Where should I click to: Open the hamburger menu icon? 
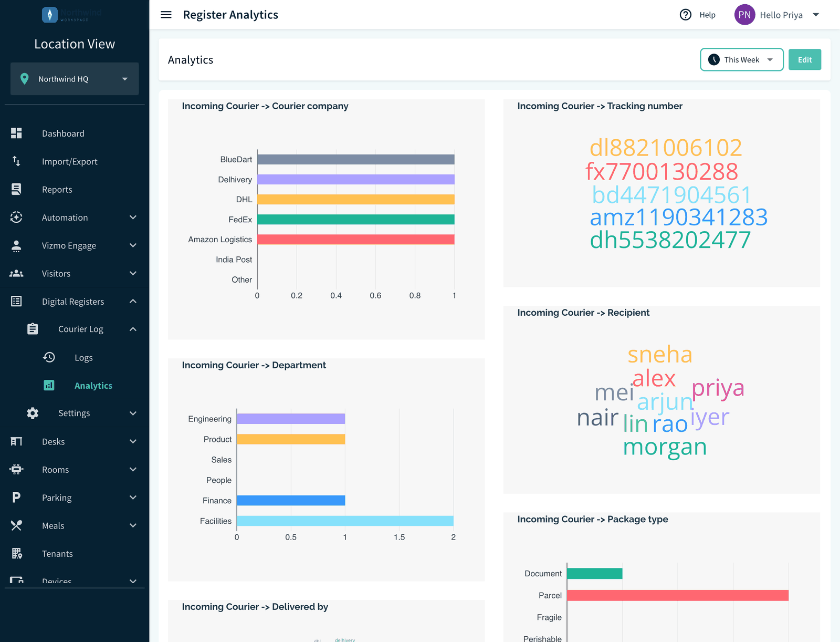[x=166, y=15]
